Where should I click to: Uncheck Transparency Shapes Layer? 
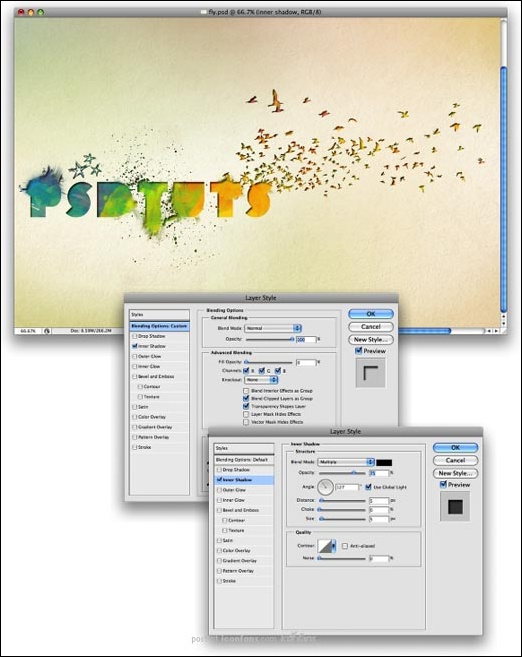[246, 406]
